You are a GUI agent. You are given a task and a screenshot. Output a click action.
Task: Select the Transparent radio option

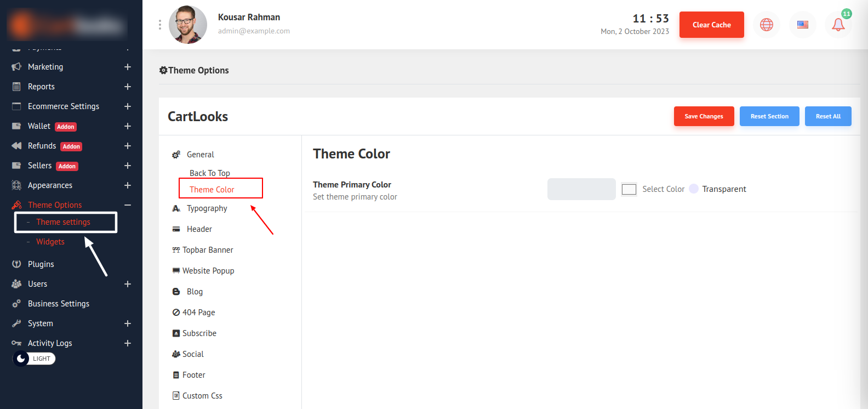pos(694,189)
